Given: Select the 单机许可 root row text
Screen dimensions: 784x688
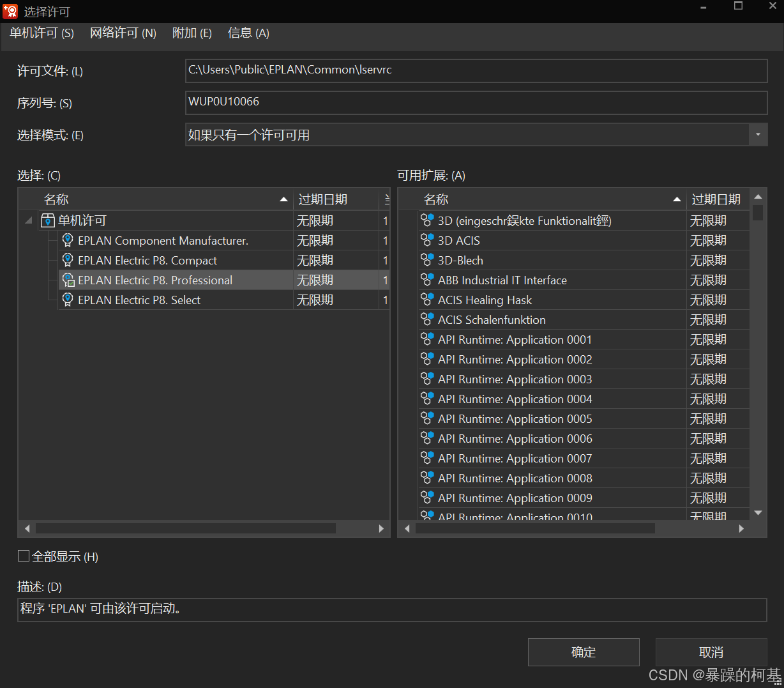Looking at the screenshot, I should pos(82,221).
